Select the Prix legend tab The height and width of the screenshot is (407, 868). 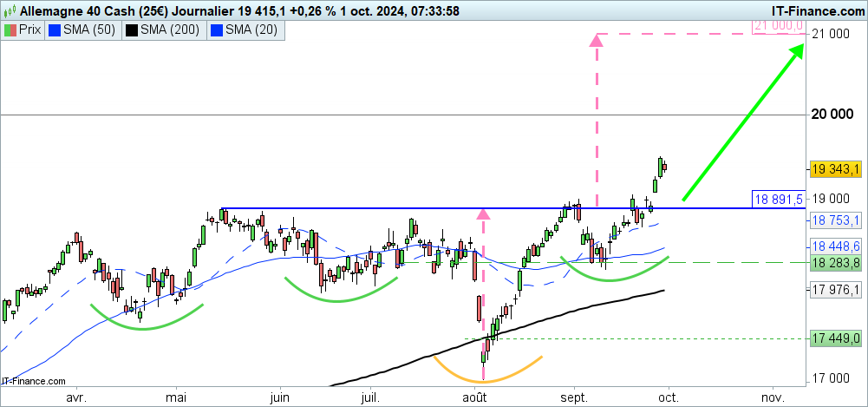tap(24, 30)
